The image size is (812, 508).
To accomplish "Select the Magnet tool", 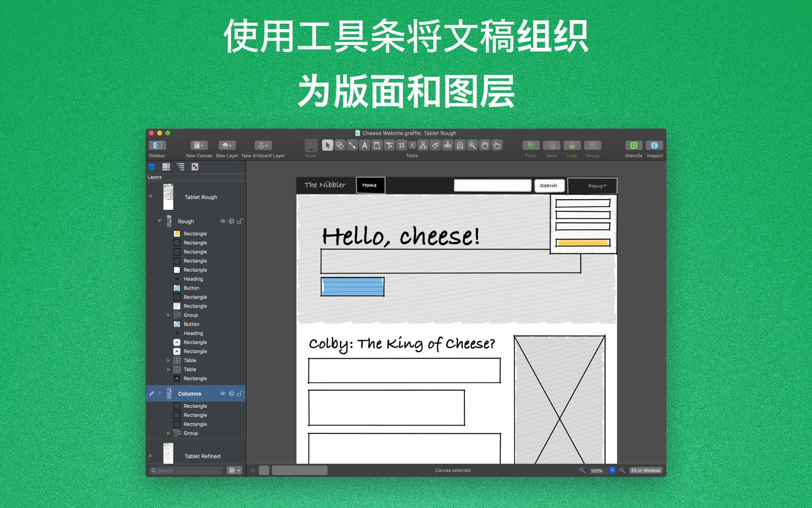I will pos(460,145).
